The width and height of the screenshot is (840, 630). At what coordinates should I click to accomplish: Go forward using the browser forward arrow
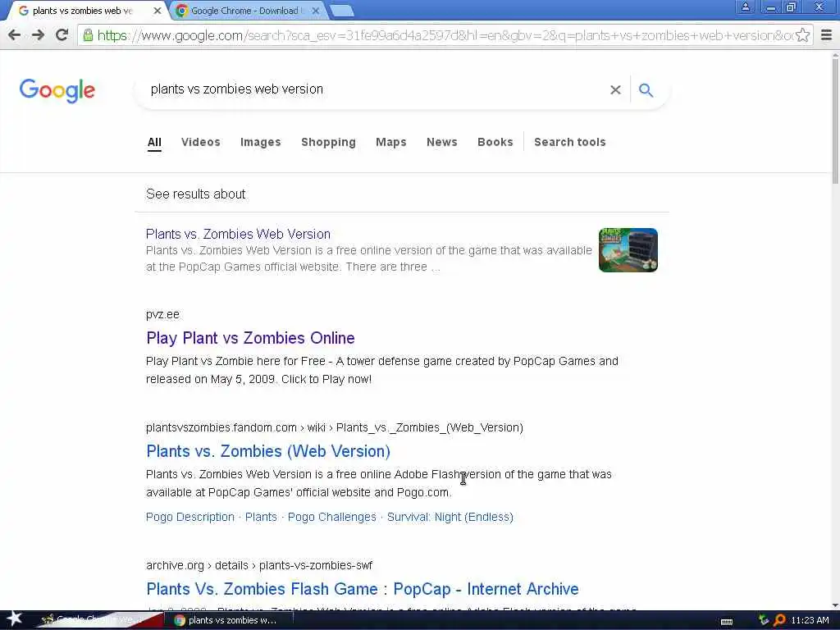38,35
